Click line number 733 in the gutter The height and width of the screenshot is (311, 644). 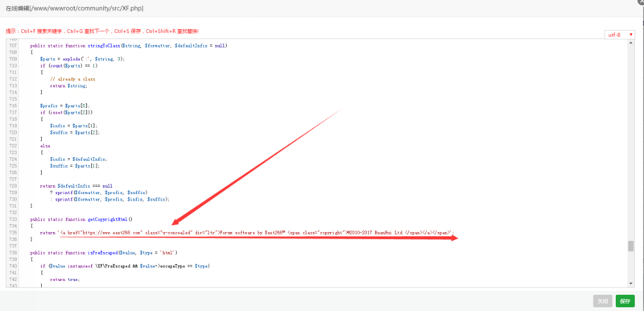point(12,219)
